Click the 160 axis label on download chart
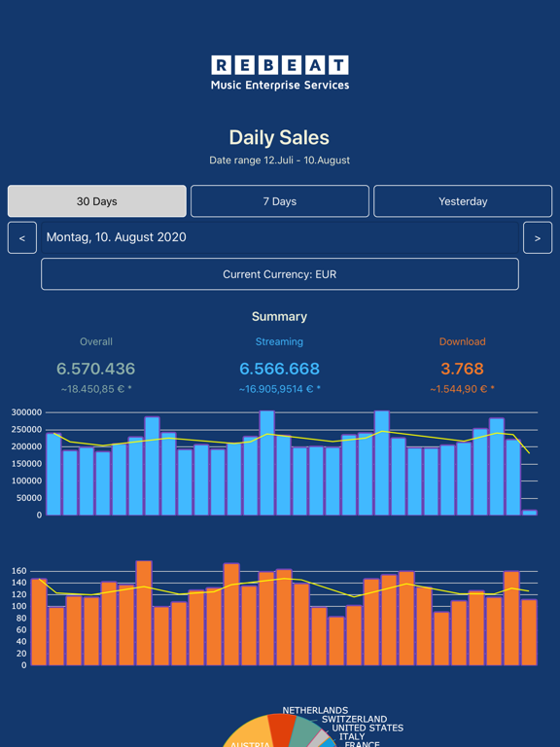Viewport: 560px width, 747px height. (18, 571)
